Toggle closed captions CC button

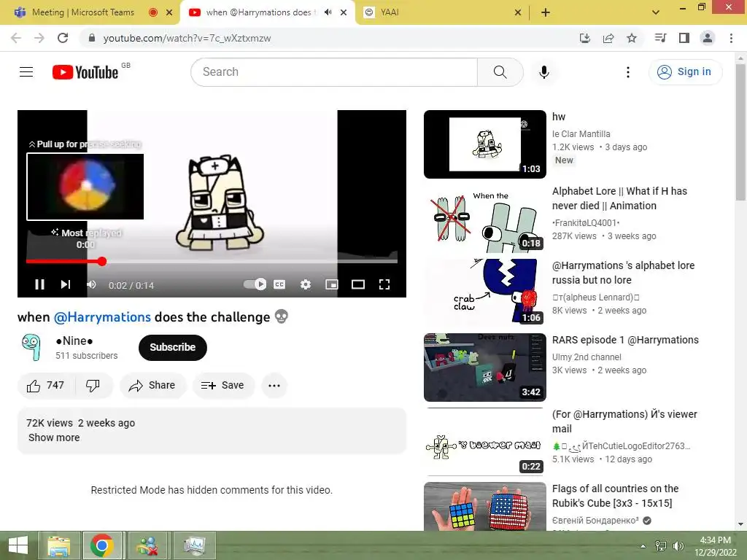(279, 284)
